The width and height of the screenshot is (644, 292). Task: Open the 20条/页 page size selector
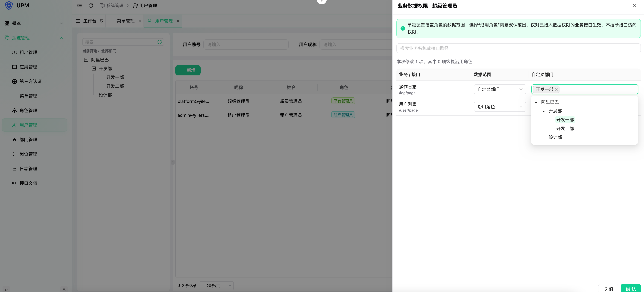click(x=217, y=286)
